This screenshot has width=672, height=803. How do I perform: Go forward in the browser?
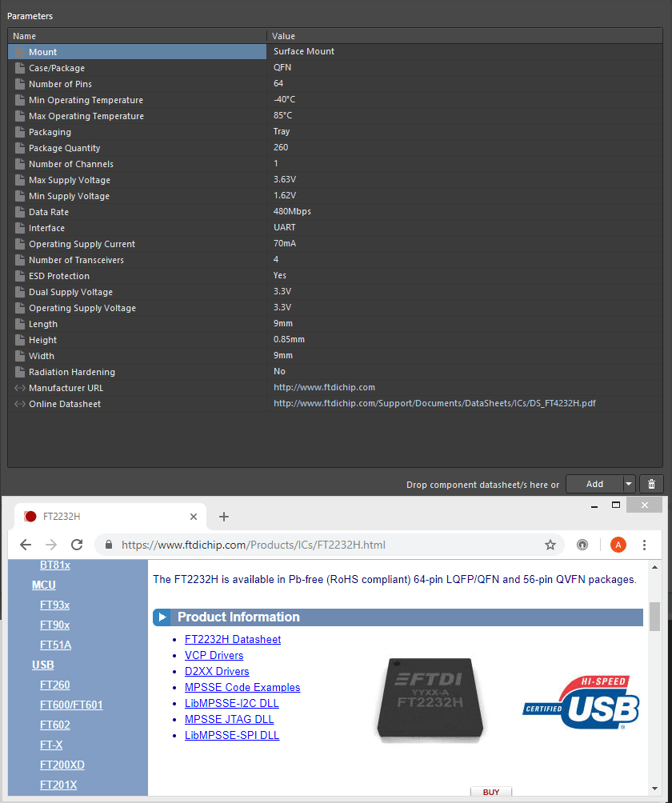point(51,545)
